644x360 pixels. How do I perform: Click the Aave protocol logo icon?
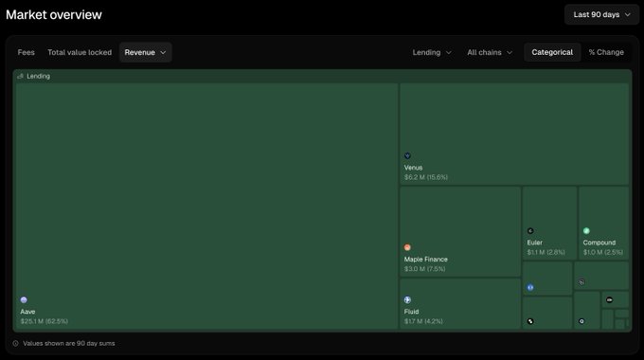click(24, 300)
